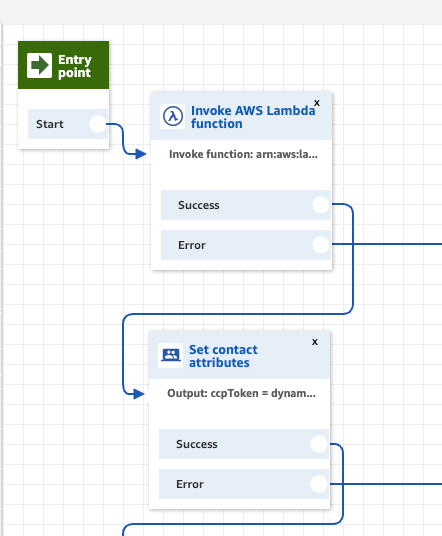Click the Start branch label
Image resolution: width=442 pixels, height=536 pixels.
50,124
